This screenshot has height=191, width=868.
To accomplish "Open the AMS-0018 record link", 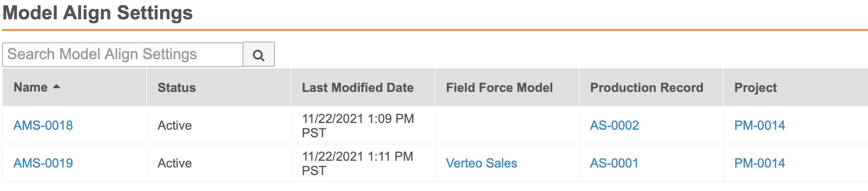I will [x=43, y=125].
